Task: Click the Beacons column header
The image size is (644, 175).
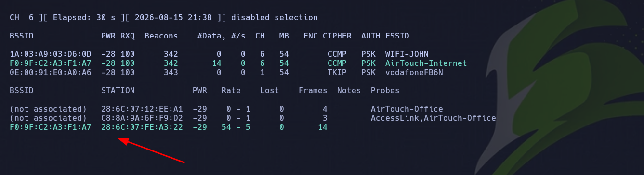Action: click(x=161, y=36)
